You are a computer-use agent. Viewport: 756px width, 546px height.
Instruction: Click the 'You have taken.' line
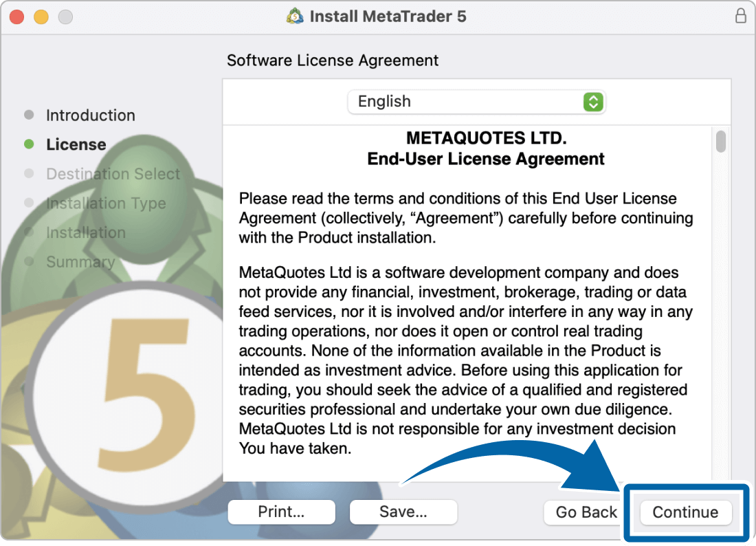coord(295,448)
